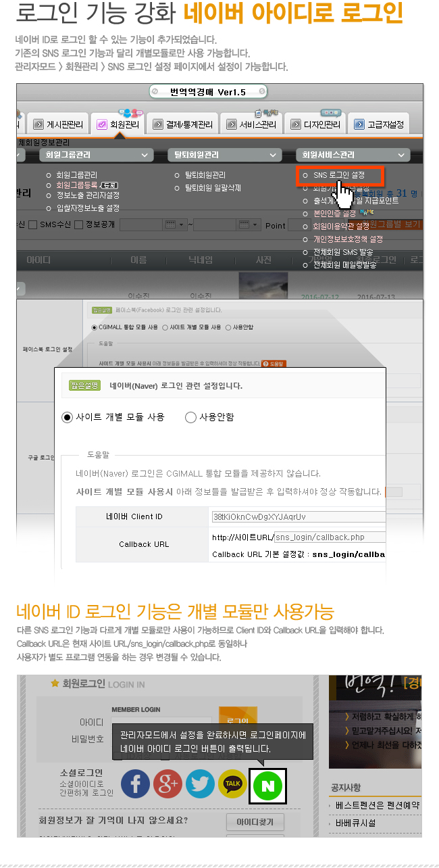Open 전체회원 메일링발송 link
Viewport: 439px width, 868px height.
[345, 265]
